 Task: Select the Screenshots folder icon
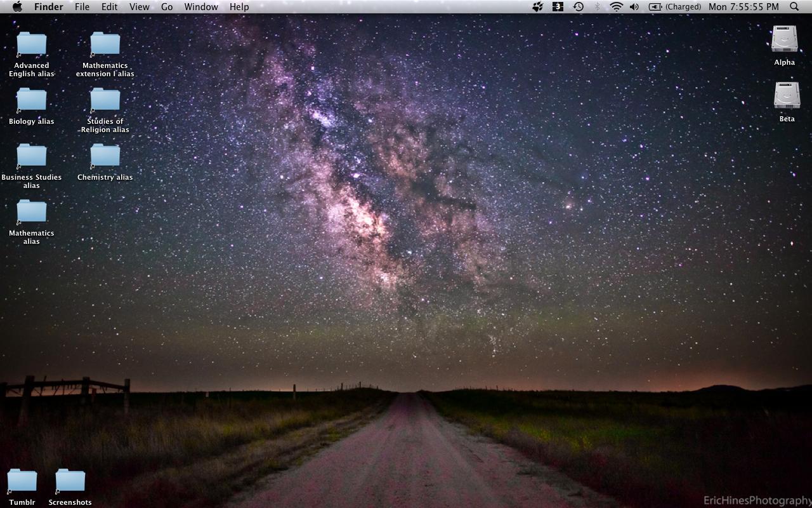[x=70, y=481]
